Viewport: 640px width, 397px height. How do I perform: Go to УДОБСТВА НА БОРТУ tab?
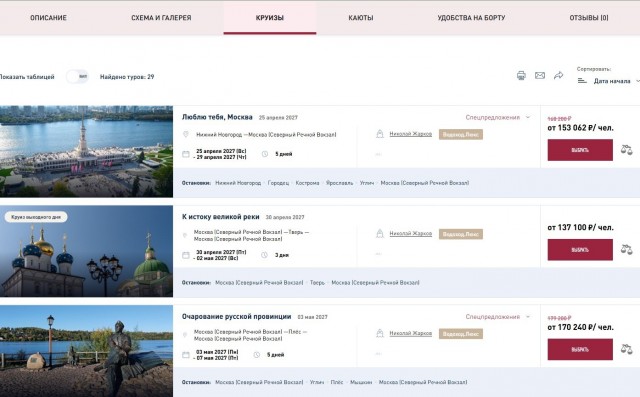click(x=471, y=18)
